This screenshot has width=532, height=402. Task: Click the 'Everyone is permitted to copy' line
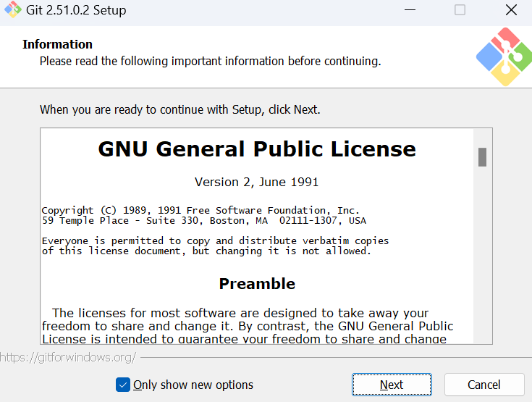click(215, 240)
